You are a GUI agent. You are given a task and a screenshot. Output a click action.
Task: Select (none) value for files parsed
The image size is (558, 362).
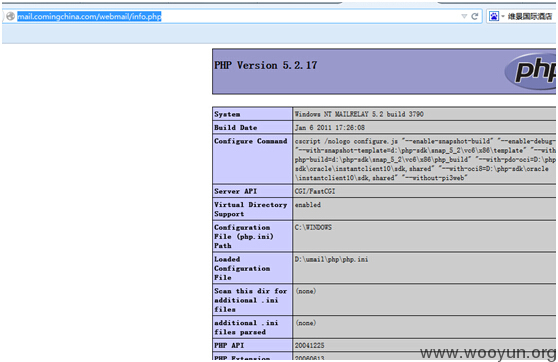click(306, 323)
